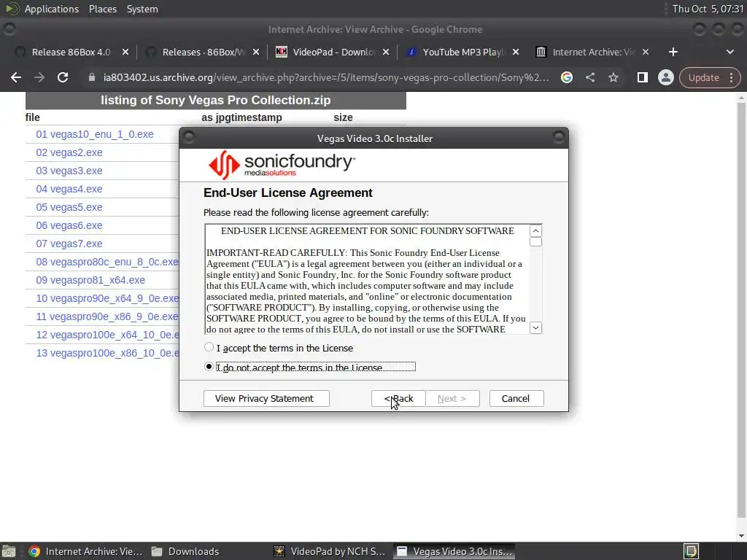Open the 08 vegaspro80c_enu_8_0c.exe link
Screen dimensions: 747x560
click(x=107, y=262)
